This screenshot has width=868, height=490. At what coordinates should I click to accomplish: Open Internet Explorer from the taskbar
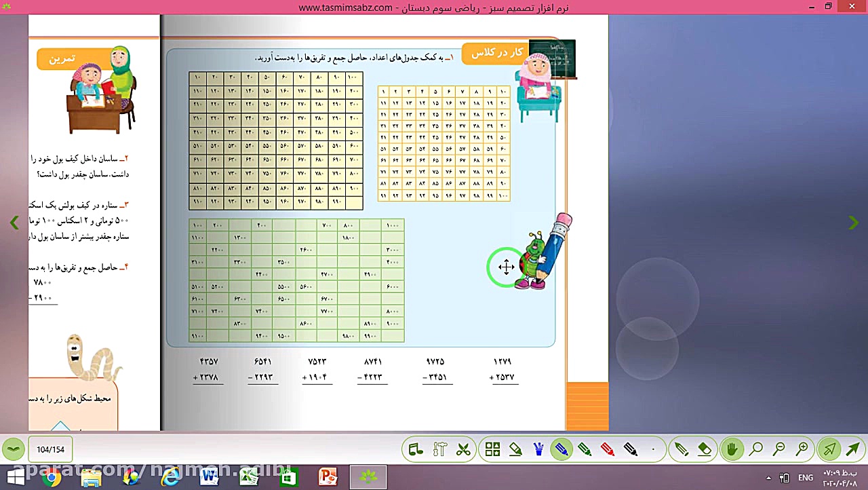tap(170, 478)
